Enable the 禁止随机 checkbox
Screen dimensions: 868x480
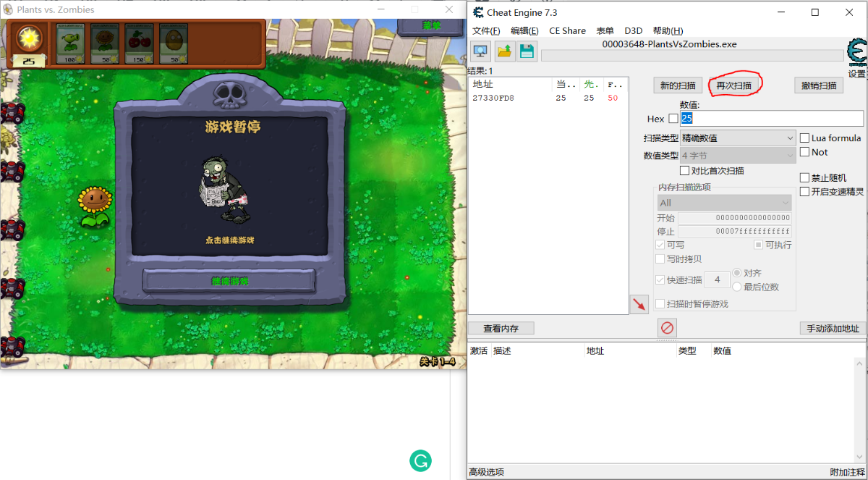[804, 177]
